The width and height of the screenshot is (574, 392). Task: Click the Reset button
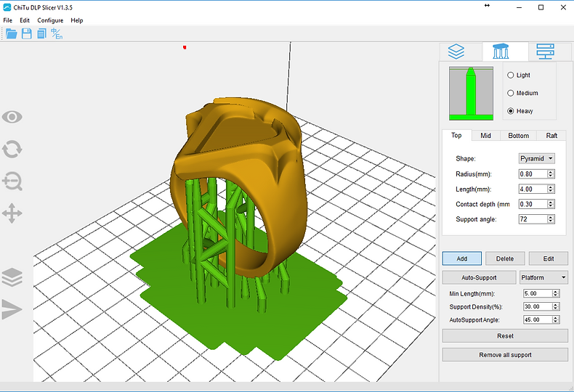(505, 335)
